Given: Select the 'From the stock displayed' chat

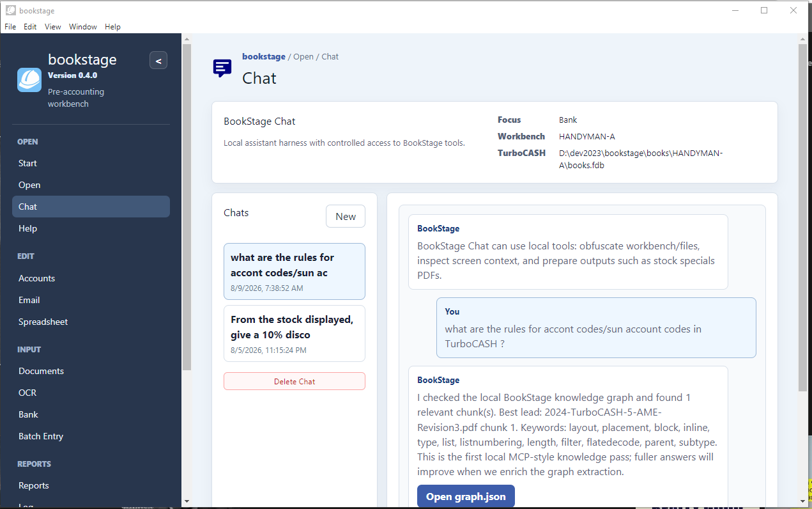Looking at the screenshot, I should [295, 333].
